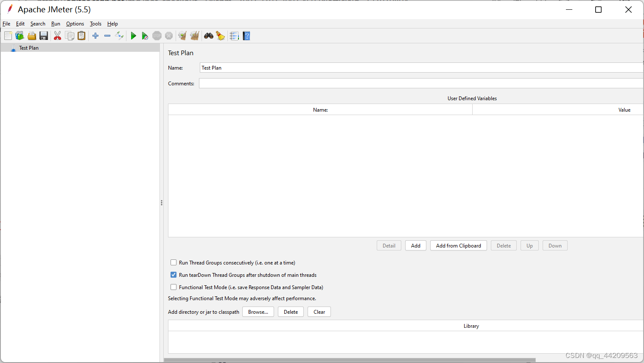Create a new test plan
Screen dimensions: 644x363
(8, 36)
